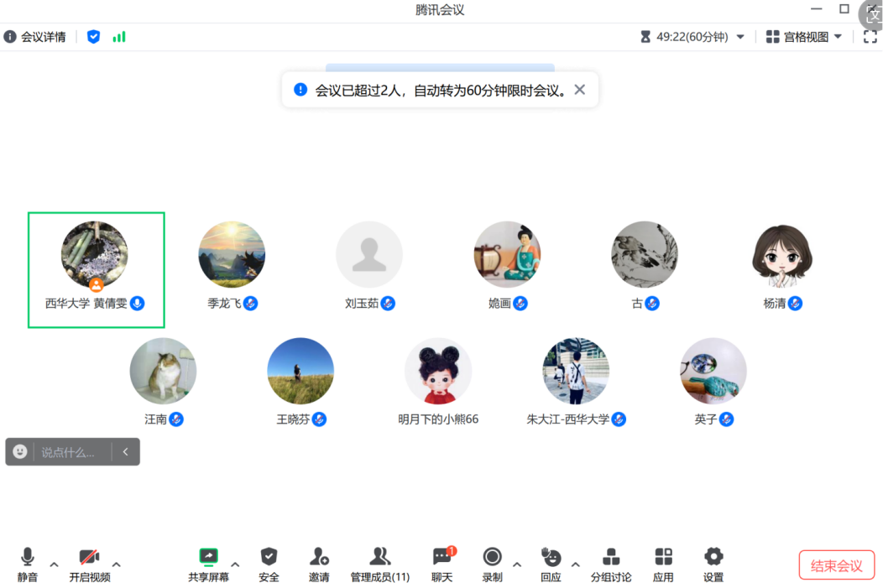Turn on camera with 开启视频
This screenshot has height=588, width=883.
[89, 557]
